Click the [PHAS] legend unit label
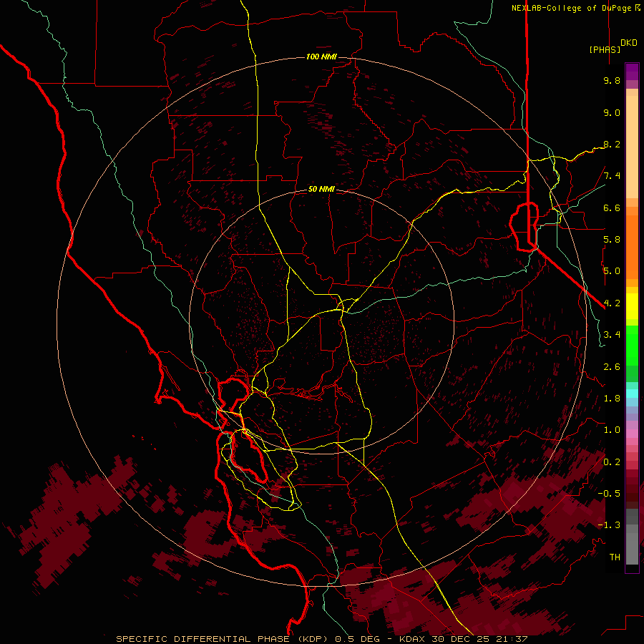The height and width of the screenshot is (644, 644). (605, 49)
